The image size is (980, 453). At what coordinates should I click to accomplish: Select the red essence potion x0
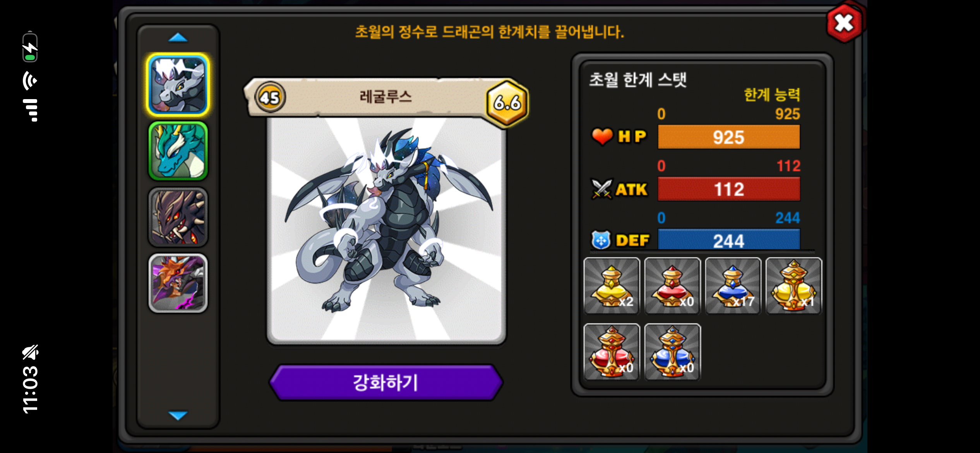(672, 286)
